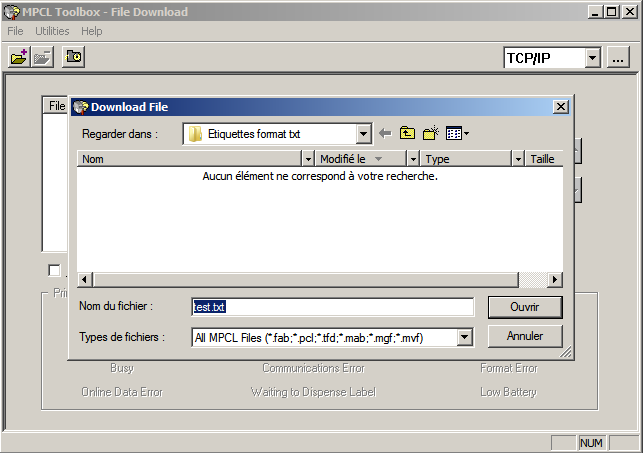Screen dimensions: 643x453
Task: Sort by the Taille column header
Action: (544, 159)
